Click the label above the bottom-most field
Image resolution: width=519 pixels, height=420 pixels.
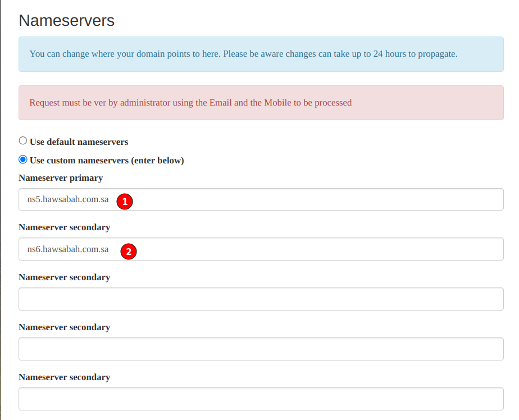pyautogui.click(x=64, y=377)
